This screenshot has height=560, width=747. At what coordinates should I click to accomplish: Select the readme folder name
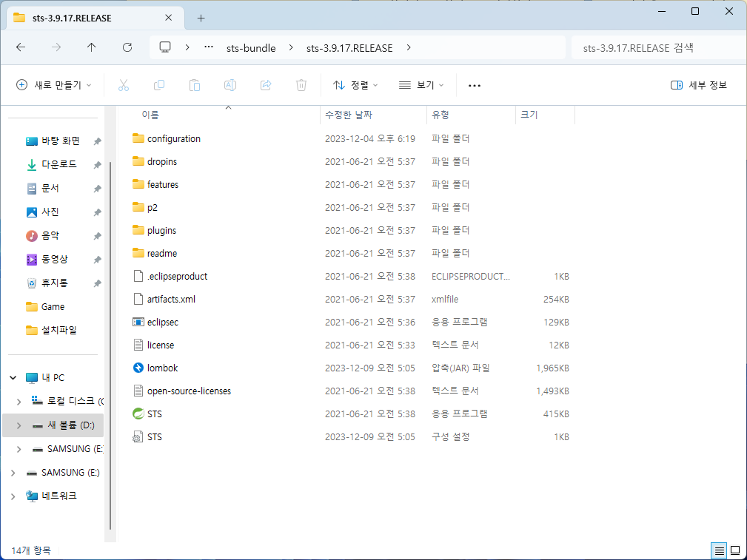pyautogui.click(x=162, y=253)
